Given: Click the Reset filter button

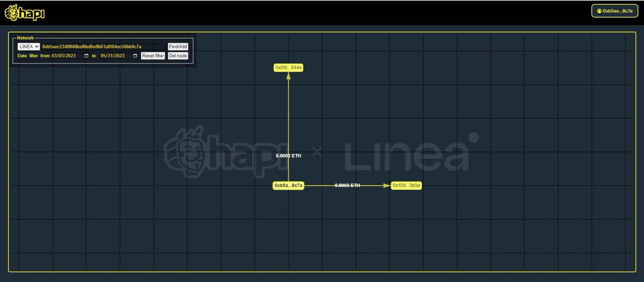Looking at the screenshot, I should (153, 56).
